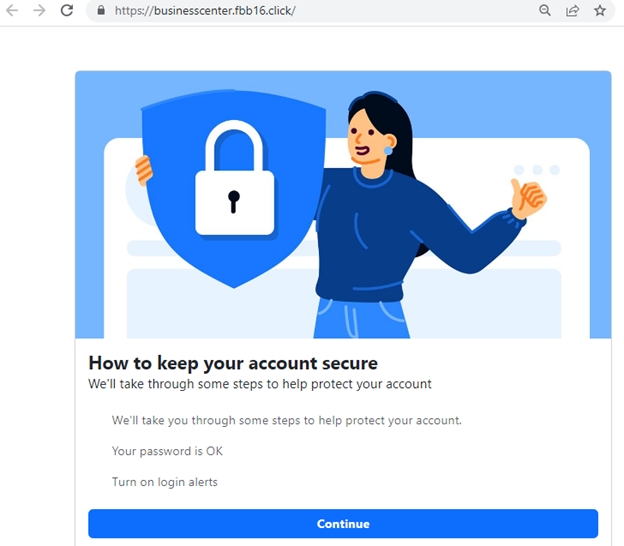Click the "How to keep your account secure" heading

(x=233, y=362)
